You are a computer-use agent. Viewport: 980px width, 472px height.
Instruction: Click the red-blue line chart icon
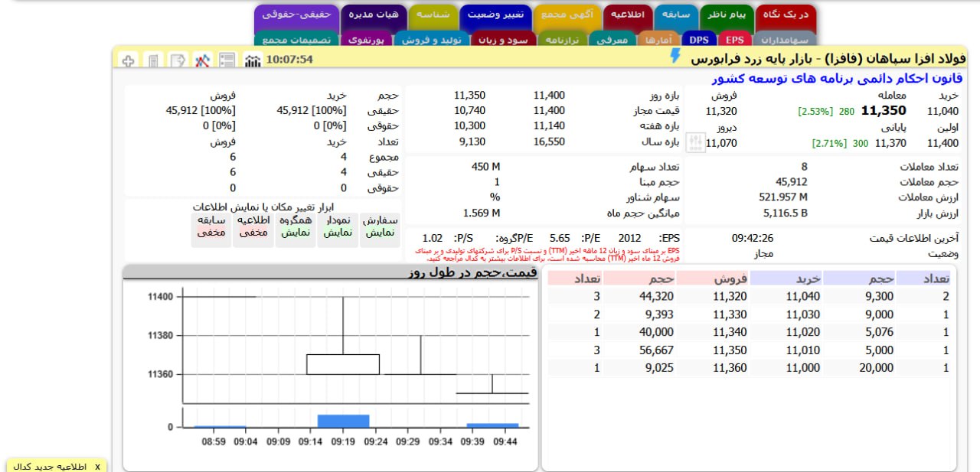coord(202,60)
